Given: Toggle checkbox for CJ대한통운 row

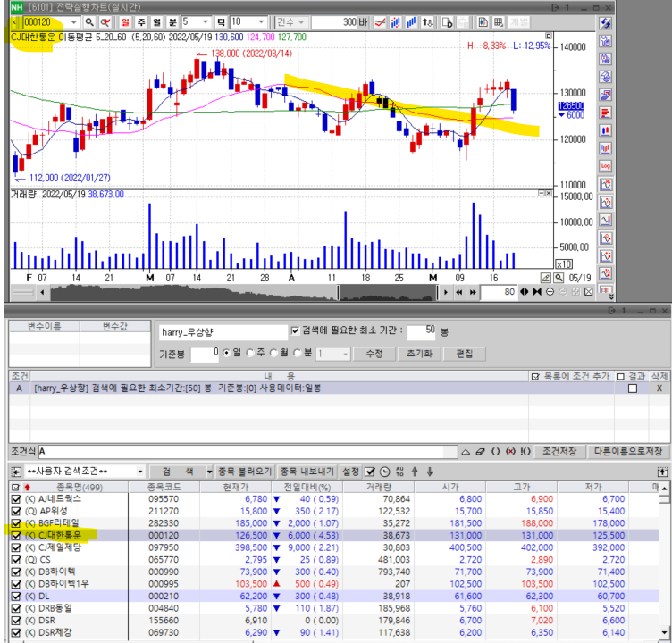Looking at the screenshot, I should click(x=16, y=535).
